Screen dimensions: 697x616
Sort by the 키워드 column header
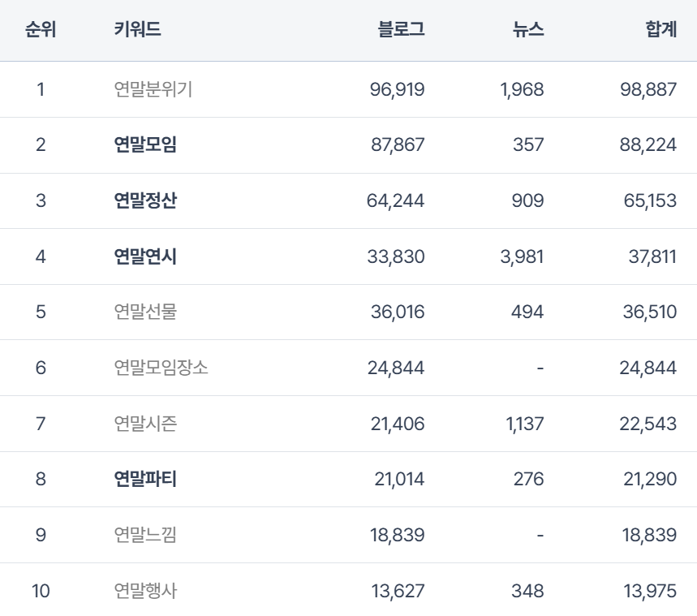pos(137,30)
